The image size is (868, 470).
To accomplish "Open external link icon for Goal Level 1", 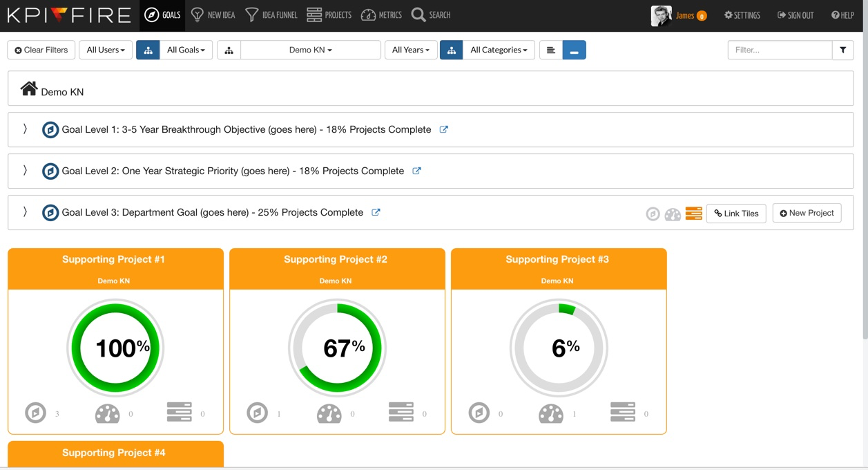I will click(x=443, y=129).
